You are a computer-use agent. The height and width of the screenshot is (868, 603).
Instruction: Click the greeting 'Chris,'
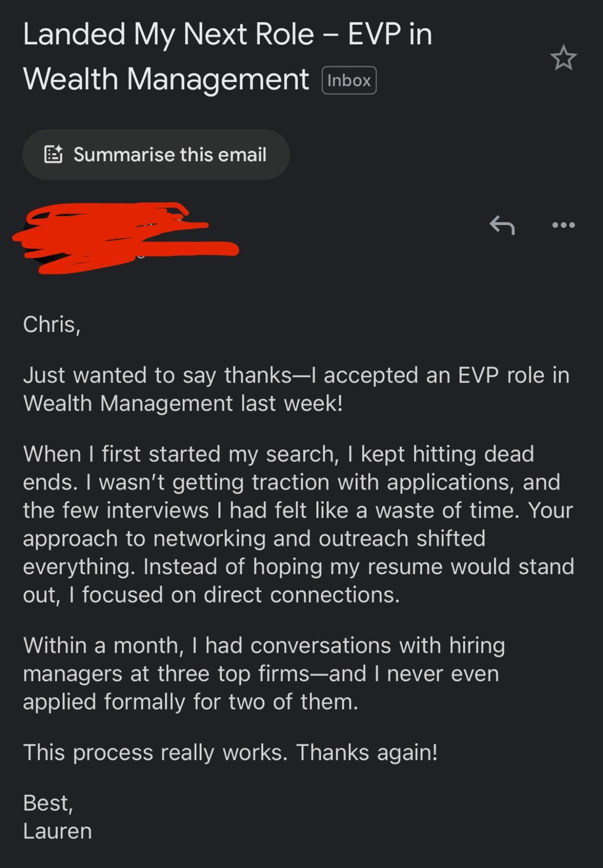52,324
